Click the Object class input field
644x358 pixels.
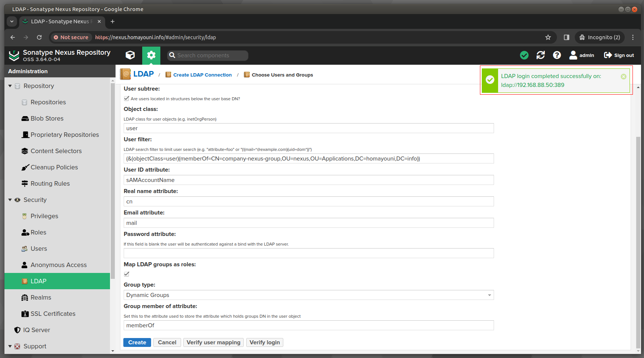(308, 128)
